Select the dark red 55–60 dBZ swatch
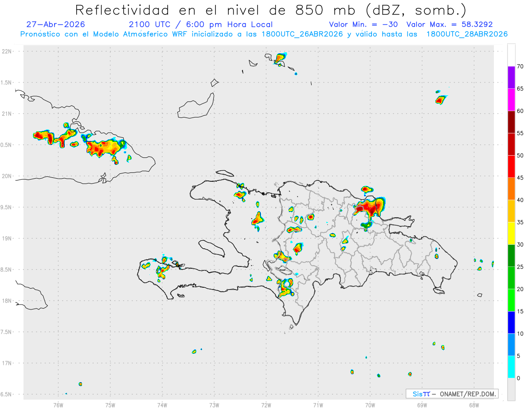 511,122
